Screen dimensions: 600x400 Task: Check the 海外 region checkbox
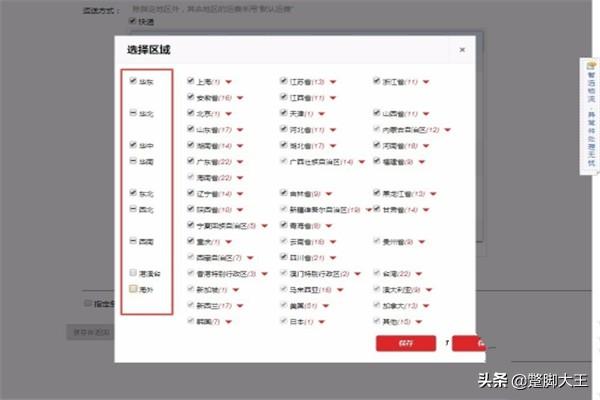[x=133, y=289]
